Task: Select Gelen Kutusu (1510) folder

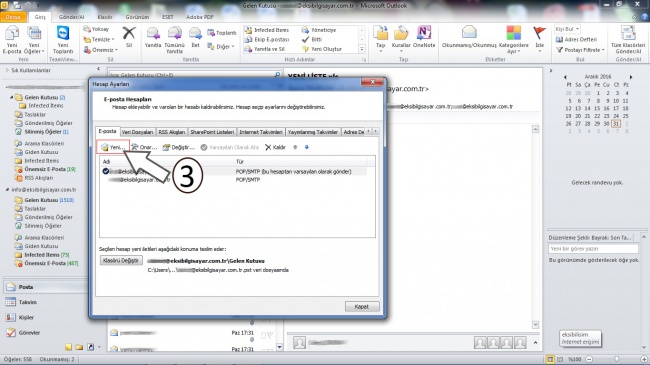Action: pos(44,200)
